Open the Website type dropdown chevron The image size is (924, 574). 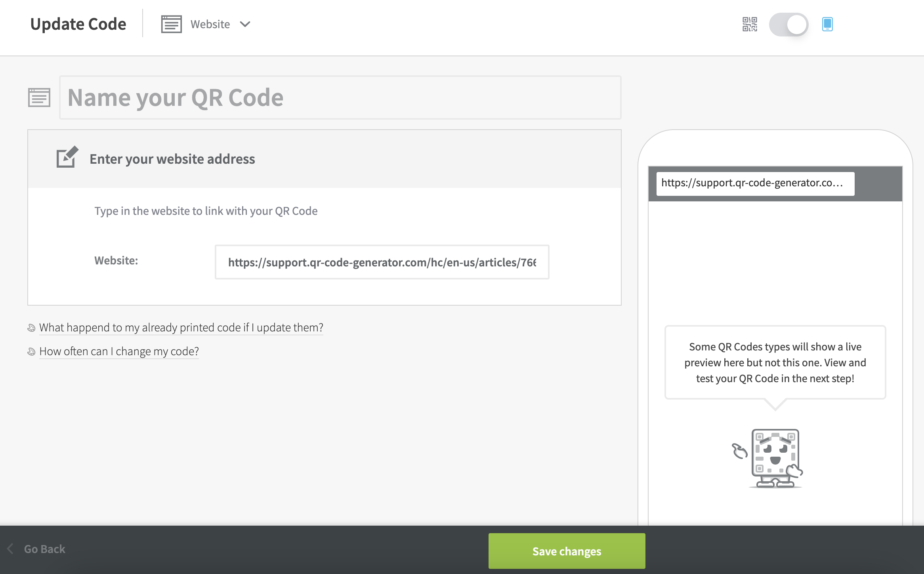click(x=245, y=24)
